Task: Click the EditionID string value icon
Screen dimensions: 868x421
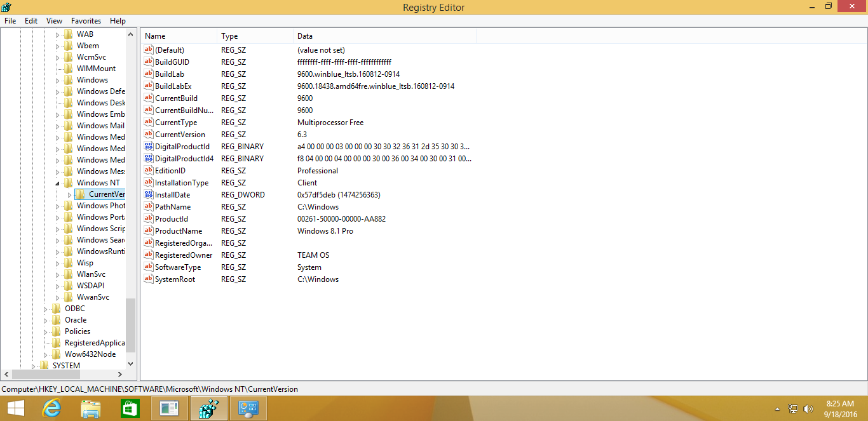Action: [149, 171]
